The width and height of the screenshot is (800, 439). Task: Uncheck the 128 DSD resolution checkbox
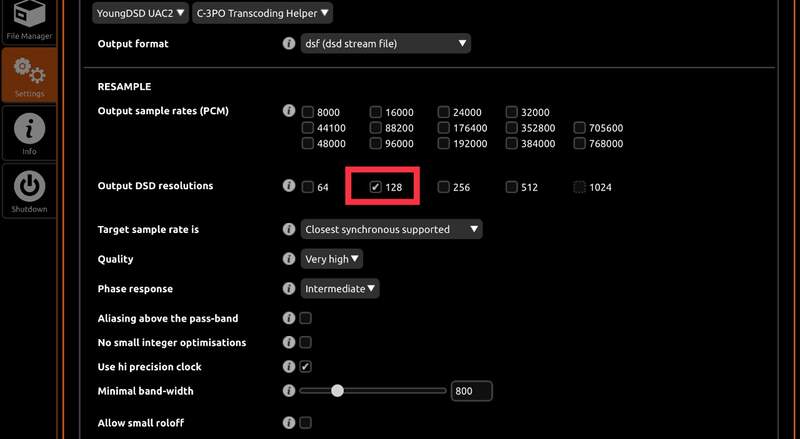coord(375,187)
